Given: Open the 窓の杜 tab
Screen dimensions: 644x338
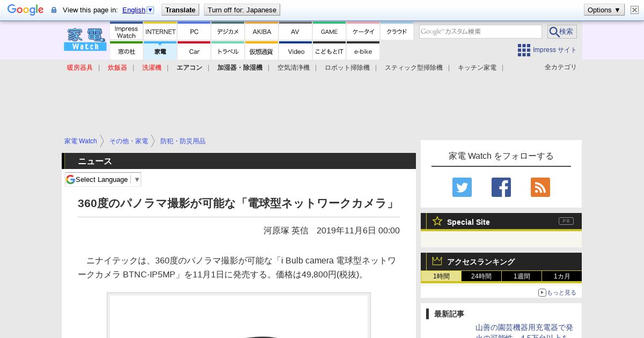Looking at the screenshot, I should tap(126, 51).
